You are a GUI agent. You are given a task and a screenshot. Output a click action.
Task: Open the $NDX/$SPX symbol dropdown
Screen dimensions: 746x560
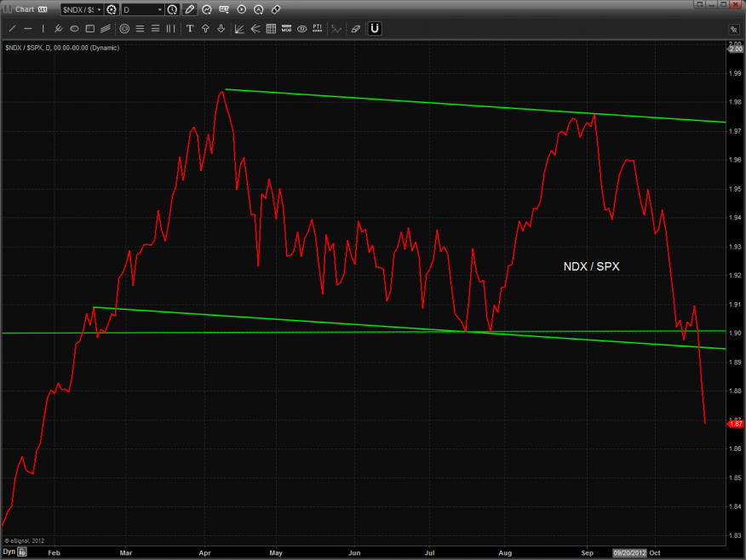coord(82,9)
